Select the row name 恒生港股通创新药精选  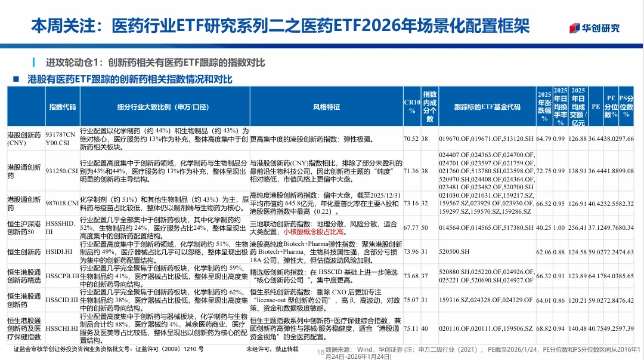tap(24, 276)
